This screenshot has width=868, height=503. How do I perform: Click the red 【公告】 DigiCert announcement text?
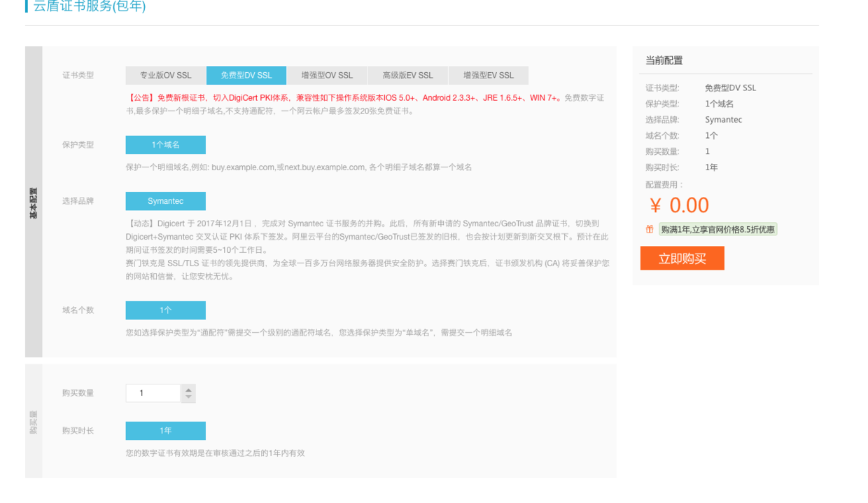tap(344, 98)
